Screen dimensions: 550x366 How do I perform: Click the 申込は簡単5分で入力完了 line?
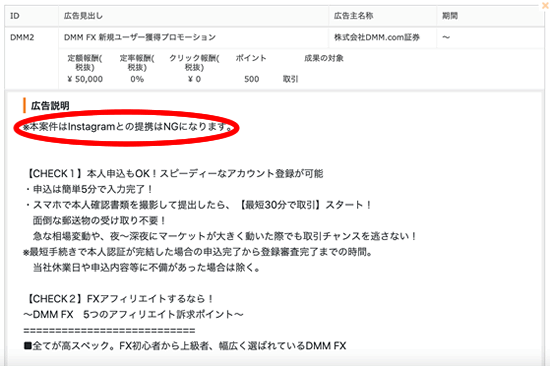click(x=89, y=189)
